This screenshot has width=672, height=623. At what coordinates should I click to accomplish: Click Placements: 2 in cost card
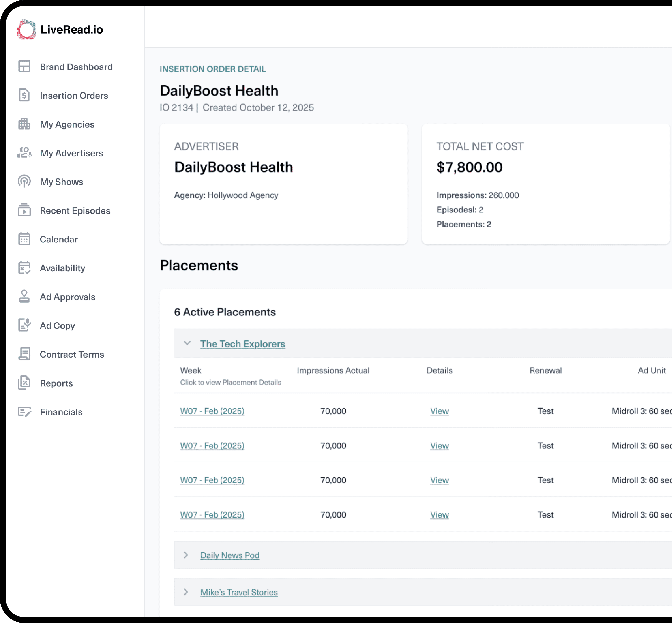coord(464,224)
